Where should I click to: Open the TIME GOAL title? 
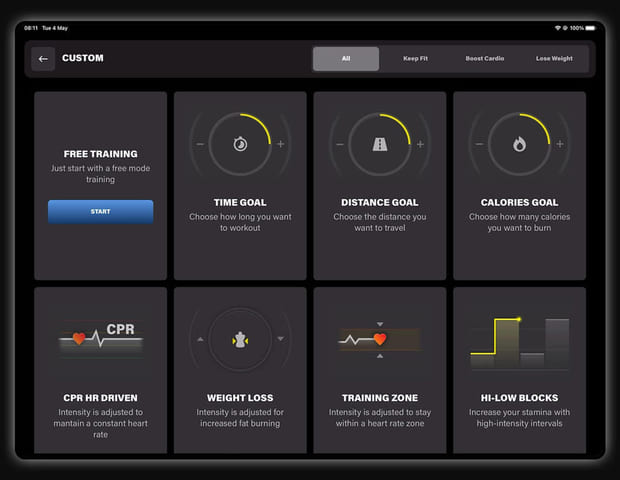[240, 202]
